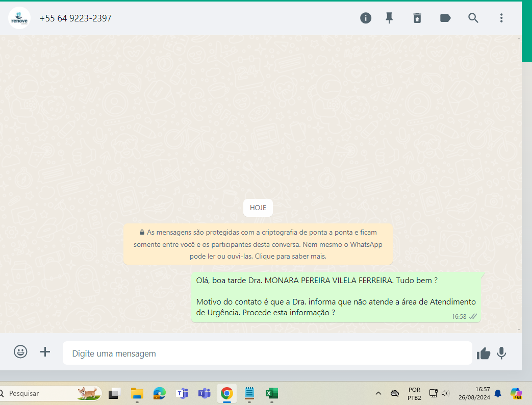
Task: Open Copilot preview icon in taskbar
Action: 516,393
